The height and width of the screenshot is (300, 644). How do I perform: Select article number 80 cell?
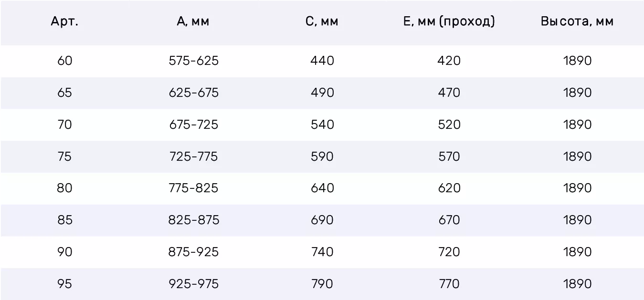64,188
